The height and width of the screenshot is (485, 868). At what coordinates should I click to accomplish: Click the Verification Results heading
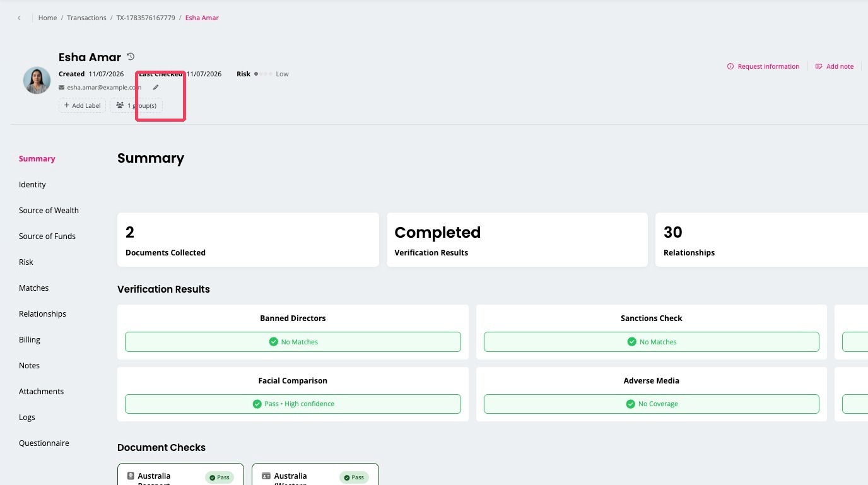click(163, 289)
